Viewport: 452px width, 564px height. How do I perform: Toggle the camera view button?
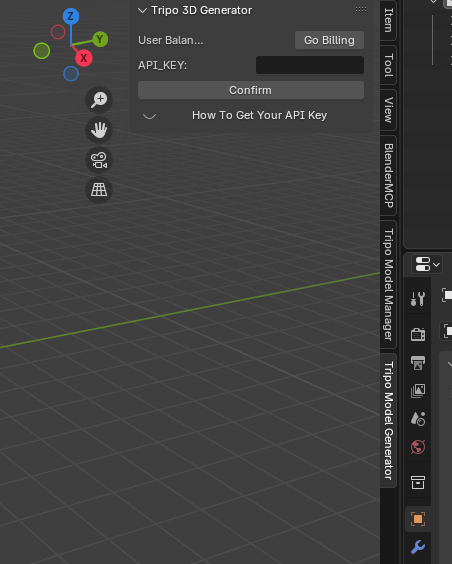pos(99,160)
